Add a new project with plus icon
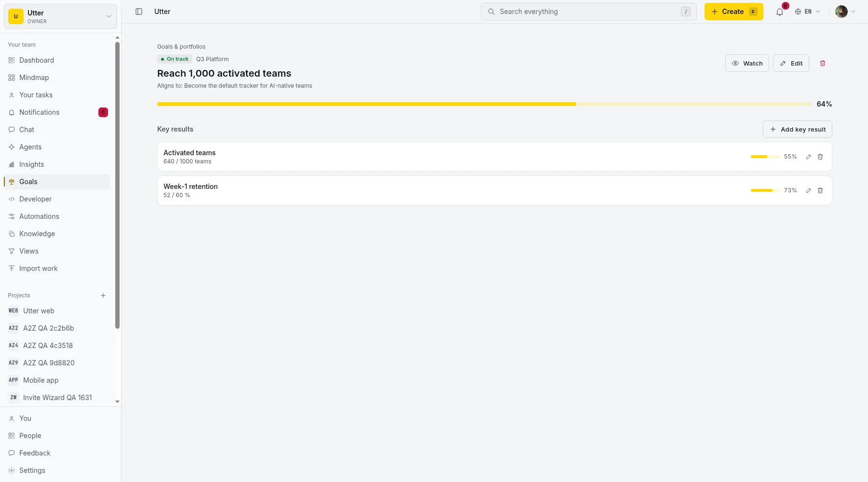 pyautogui.click(x=103, y=295)
